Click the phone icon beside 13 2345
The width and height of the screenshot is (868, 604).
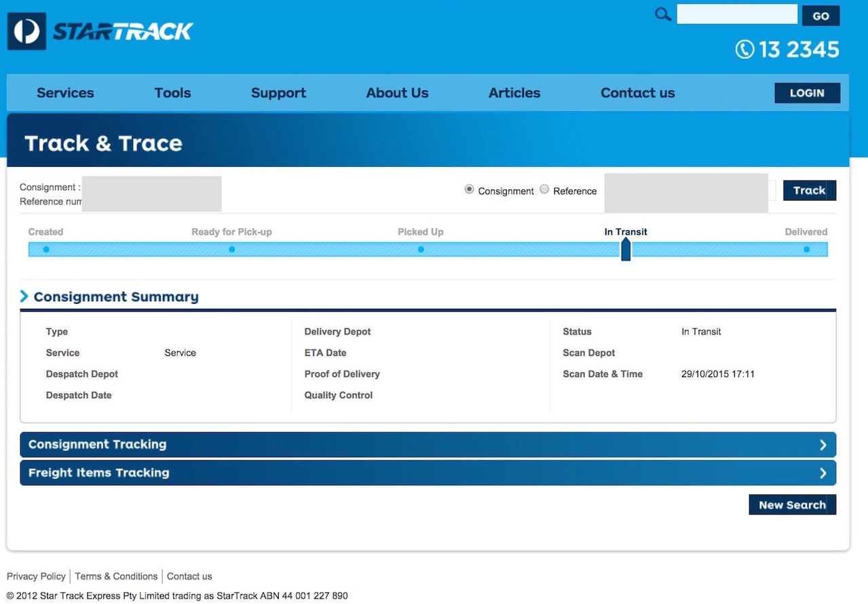(744, 50)
